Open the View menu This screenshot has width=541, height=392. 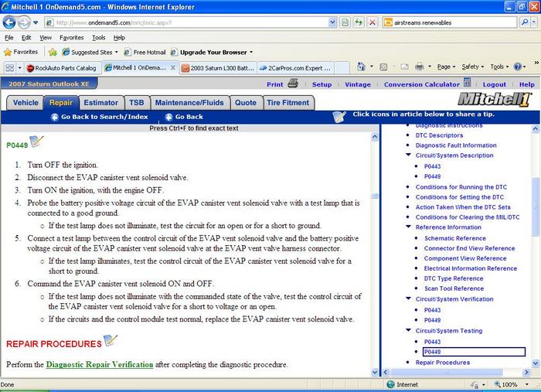(45, 38)
